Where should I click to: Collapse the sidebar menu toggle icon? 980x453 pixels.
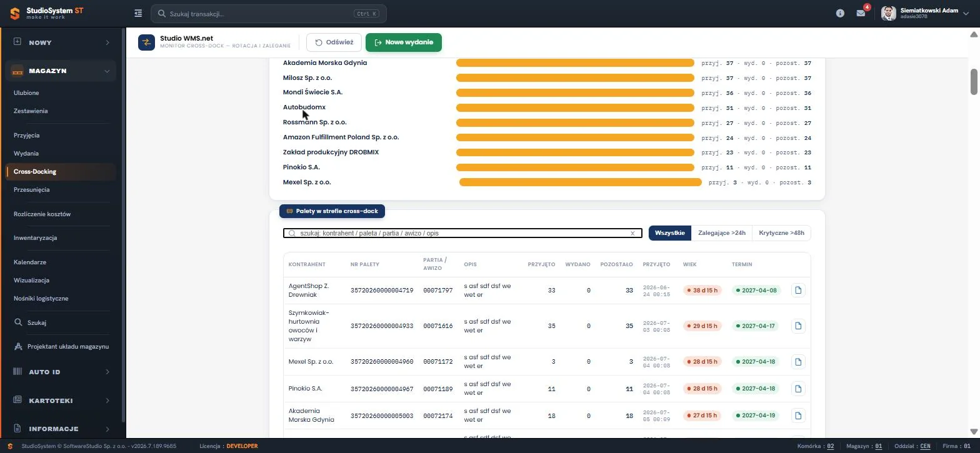pyautogui.click(x=138, y=13)
